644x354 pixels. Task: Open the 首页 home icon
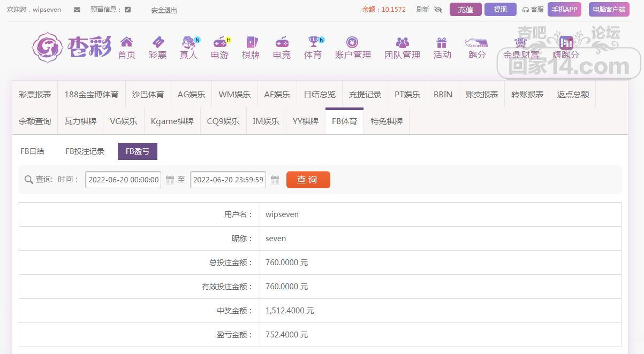pyautogui.click(x=126, y=42)
